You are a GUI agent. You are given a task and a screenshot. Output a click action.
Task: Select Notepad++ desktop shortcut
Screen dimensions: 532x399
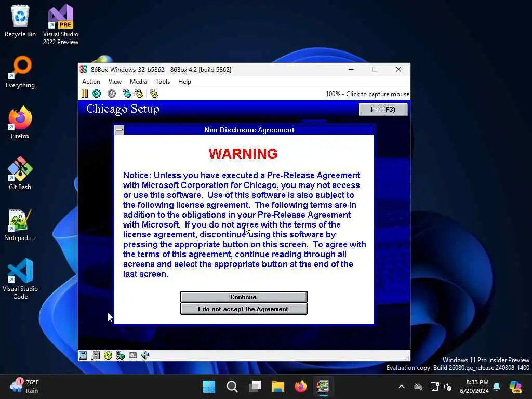point(20,224)
